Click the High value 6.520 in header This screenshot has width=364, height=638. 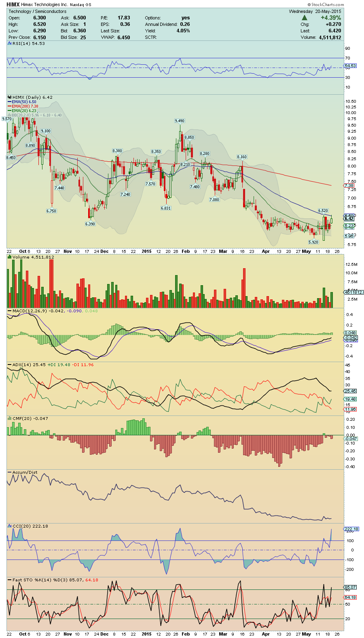40,24
